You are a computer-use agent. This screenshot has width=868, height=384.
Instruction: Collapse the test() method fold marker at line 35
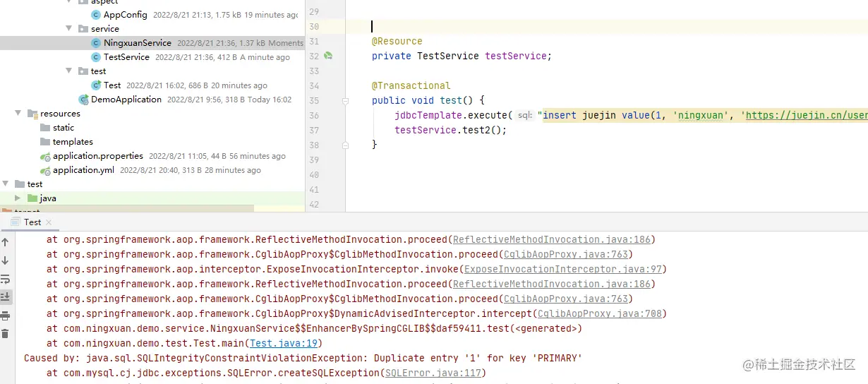point(345,100)
